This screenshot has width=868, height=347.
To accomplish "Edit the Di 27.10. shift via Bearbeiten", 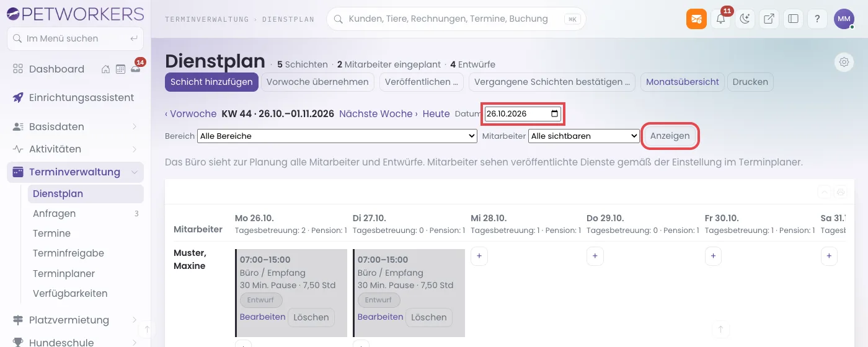I will [x=381, y=317].
